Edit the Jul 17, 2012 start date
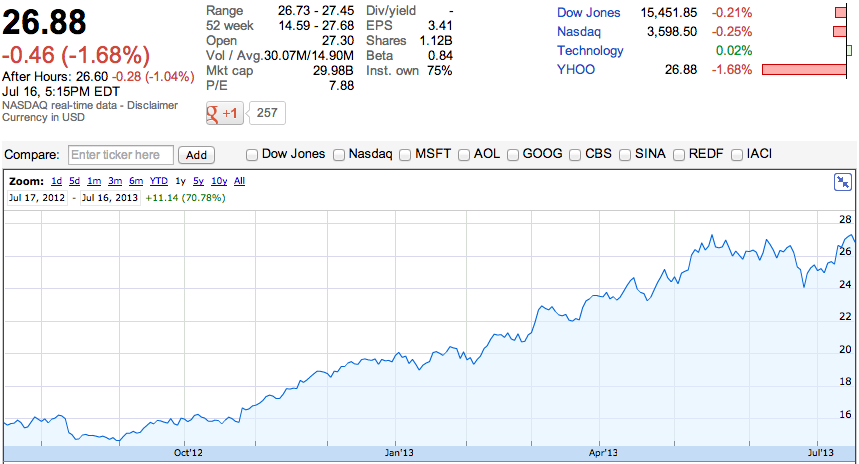Screen dimensions: 859x464 (x=37, y=198)
